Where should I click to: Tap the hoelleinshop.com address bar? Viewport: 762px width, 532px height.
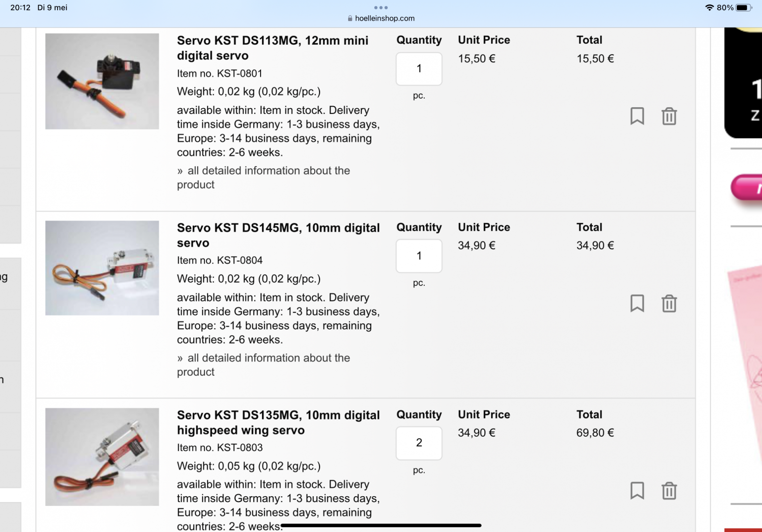tap(381, 18)
